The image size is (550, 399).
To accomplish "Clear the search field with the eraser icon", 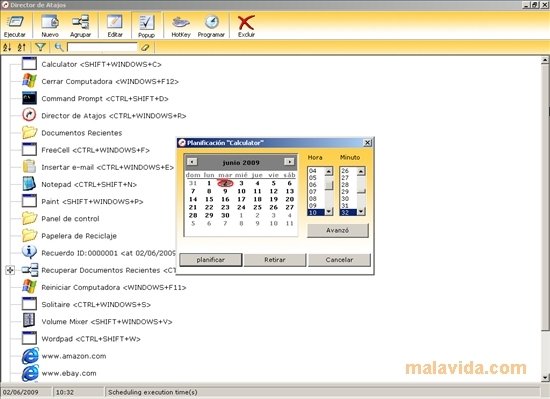I will (x=145, y=47).
